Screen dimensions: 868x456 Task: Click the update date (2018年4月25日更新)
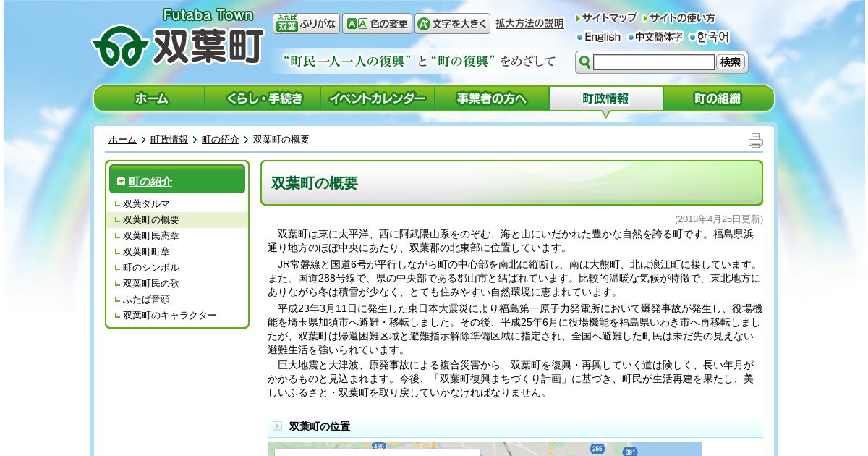718,219
